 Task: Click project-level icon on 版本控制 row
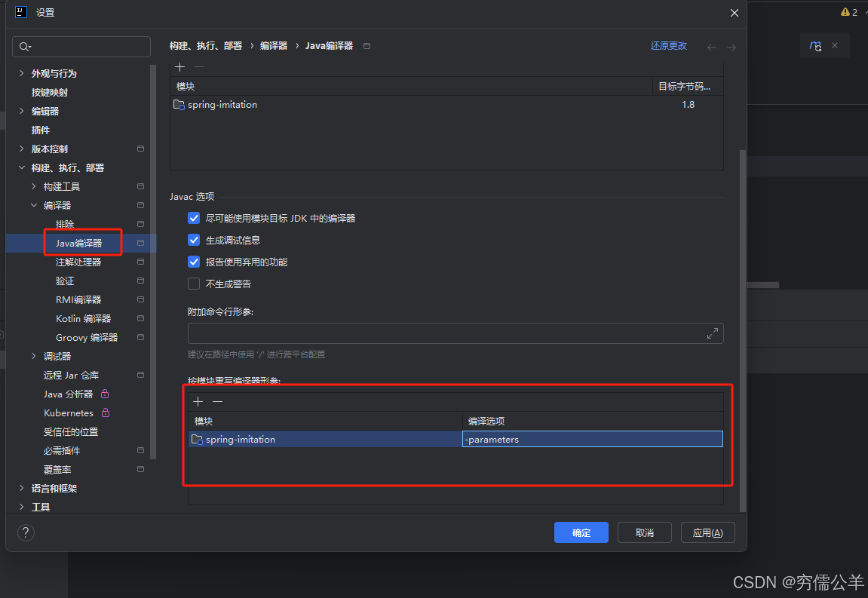[140, 149]
